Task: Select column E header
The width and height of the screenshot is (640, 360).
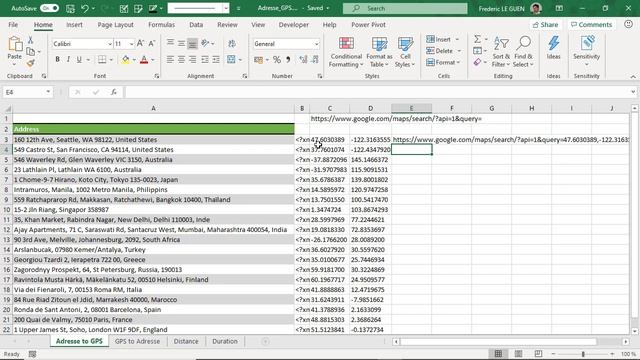Action: pyautogui.click(x=411, y=108)
